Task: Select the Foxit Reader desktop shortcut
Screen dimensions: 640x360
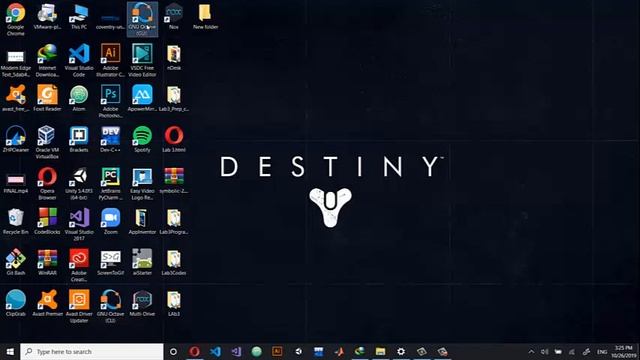Action: click(47, 98)
